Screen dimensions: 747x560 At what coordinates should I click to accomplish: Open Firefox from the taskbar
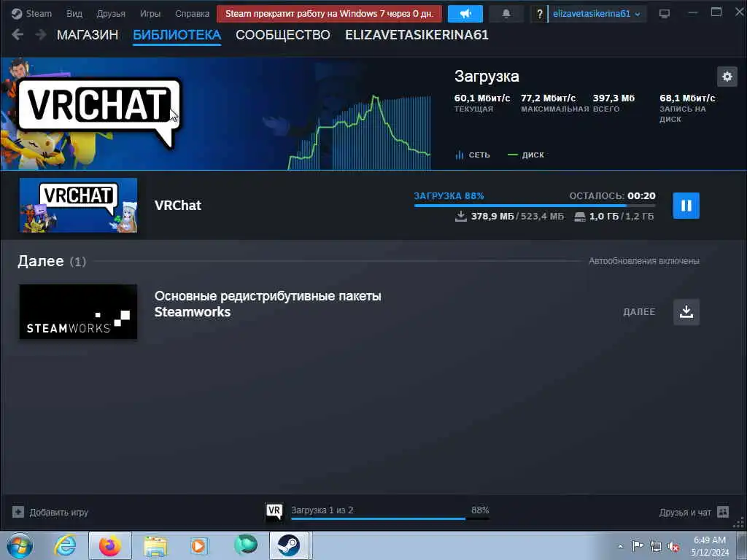(110, 545)
